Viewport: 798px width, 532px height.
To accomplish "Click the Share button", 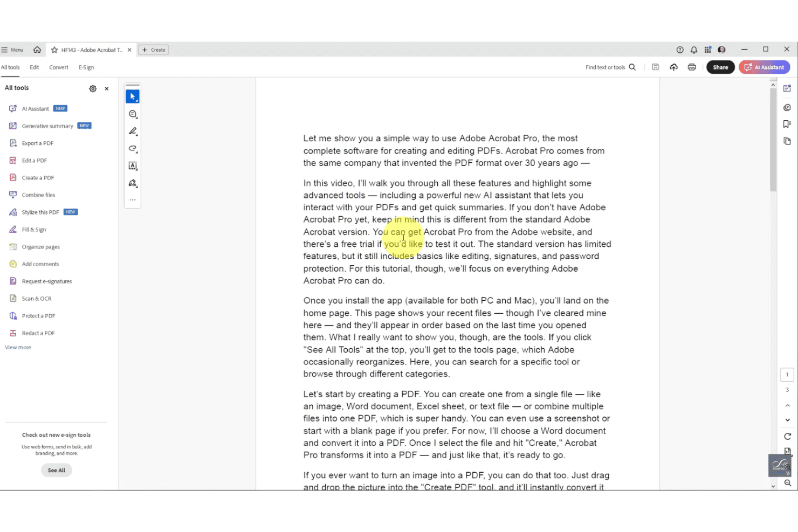I will 720,67.
